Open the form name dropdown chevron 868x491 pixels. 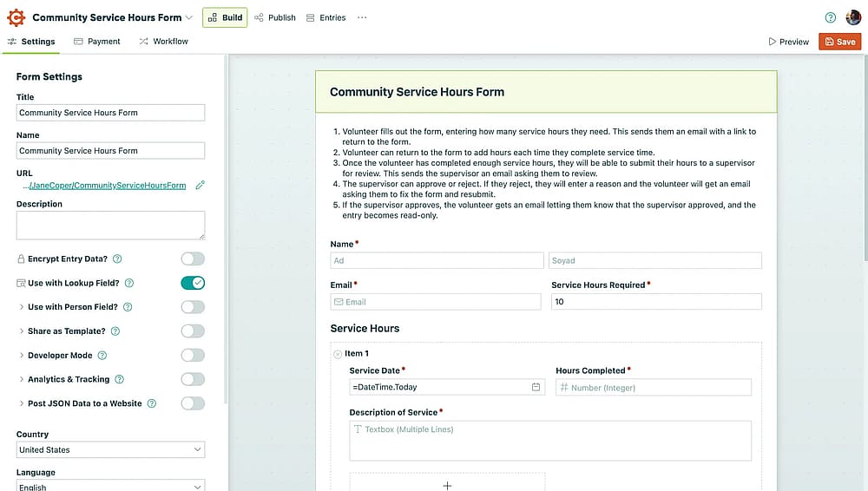(x=188, y=17)
